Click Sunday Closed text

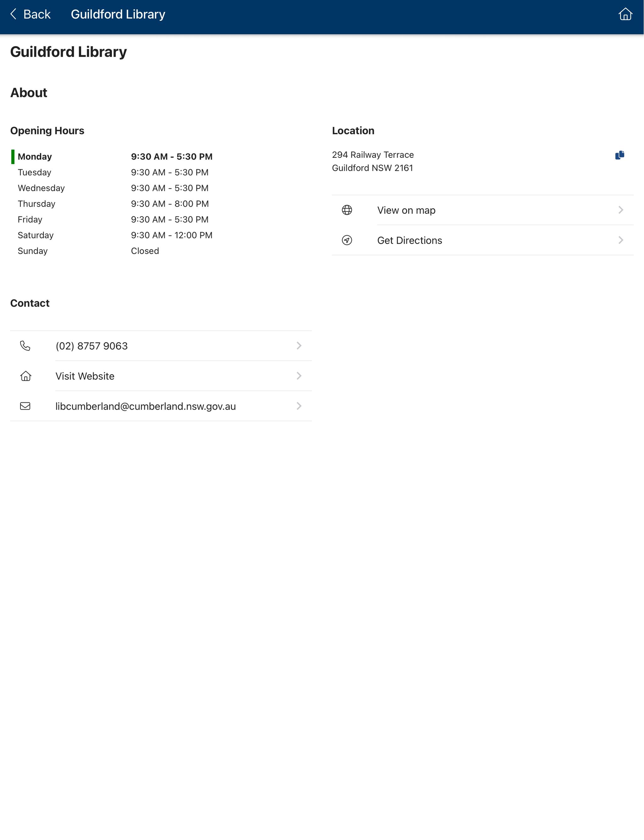click(x=145, y=251)
